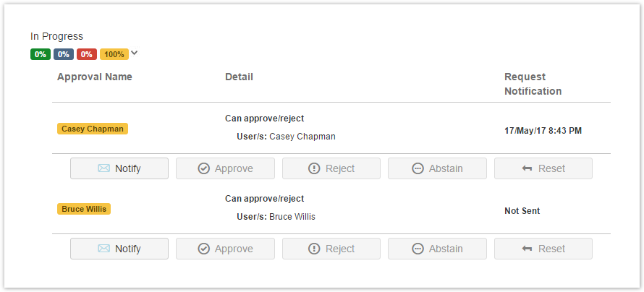
Task: Reset Bruce Willis's approval status
Action: [x=543, y=249]
